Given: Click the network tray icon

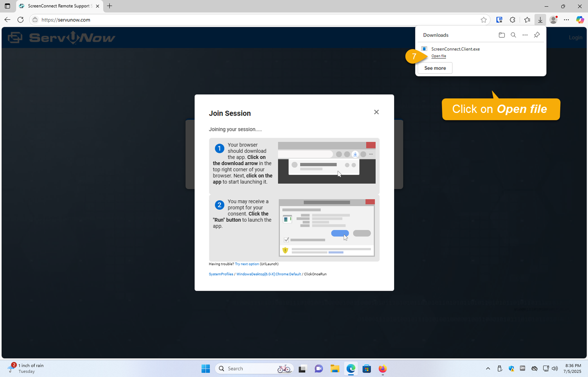Looking at the screenshot, I should click(x=546, y=369).
